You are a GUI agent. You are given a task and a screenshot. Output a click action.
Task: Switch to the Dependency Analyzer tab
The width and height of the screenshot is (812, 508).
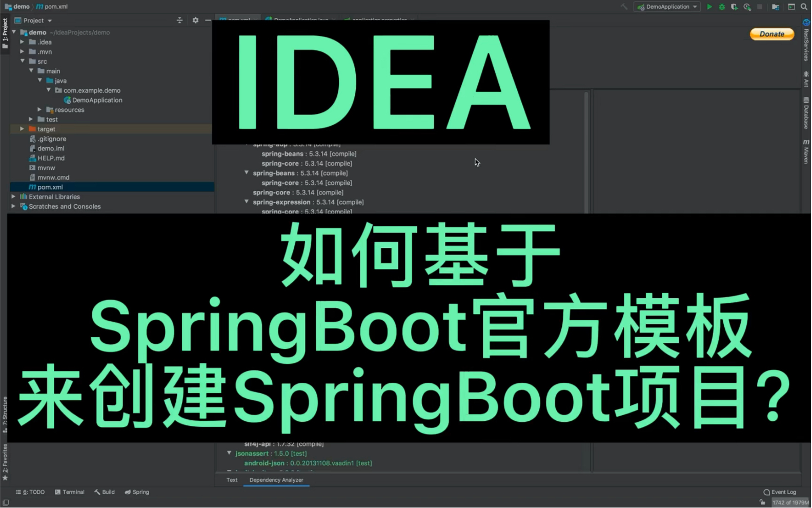pos(276,480)
